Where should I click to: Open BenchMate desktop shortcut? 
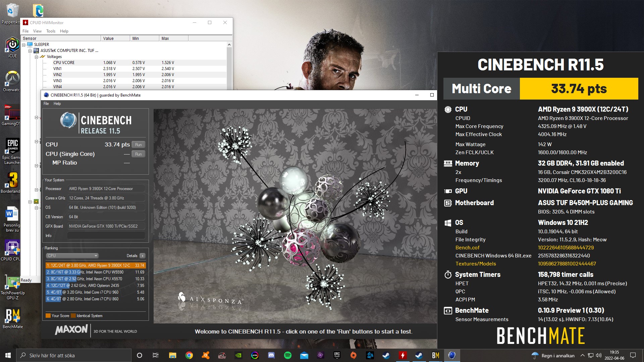12,318
